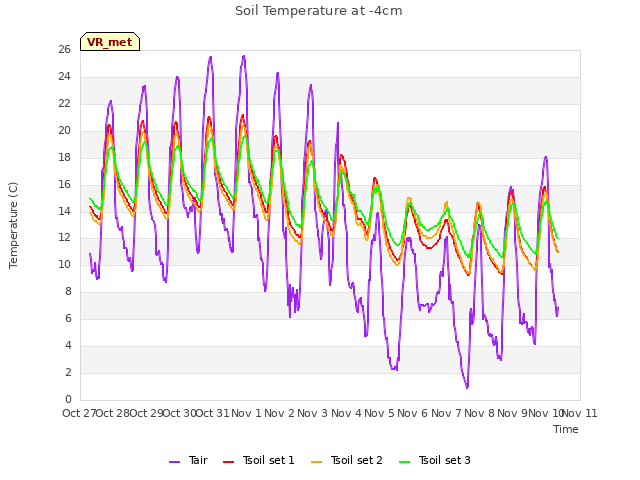Click the Nov 3 x-axis tick label

point(313,413)
